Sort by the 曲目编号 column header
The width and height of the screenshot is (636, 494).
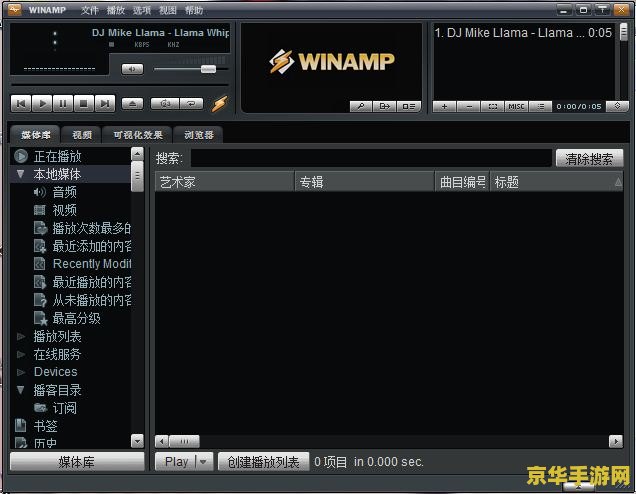462,182
